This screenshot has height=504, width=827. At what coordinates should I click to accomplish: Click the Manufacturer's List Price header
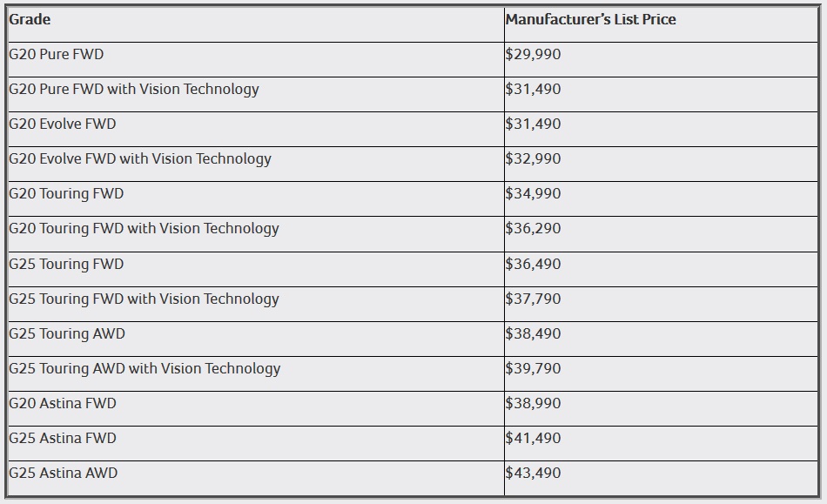590,19
